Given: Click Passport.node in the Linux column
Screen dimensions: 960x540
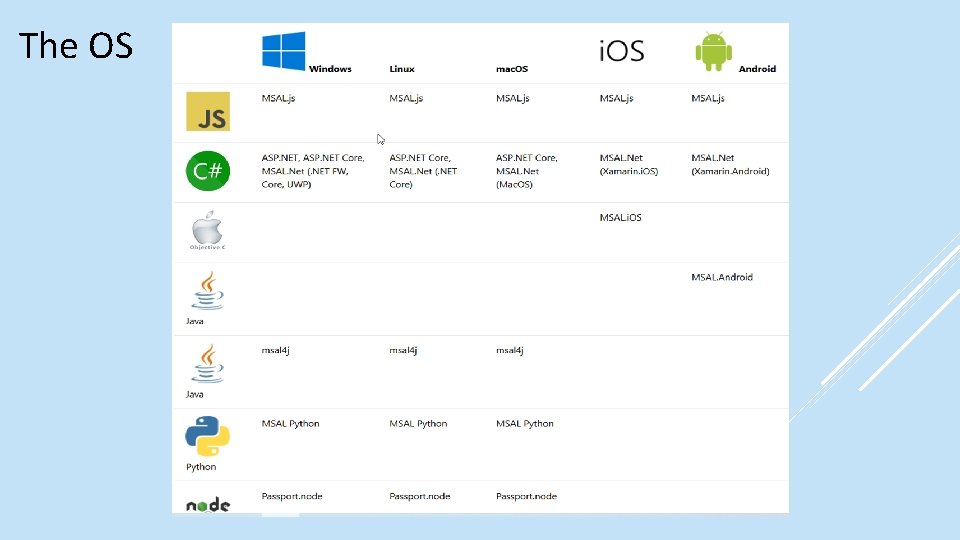Looking at the screenshot, I should [419, 497].
